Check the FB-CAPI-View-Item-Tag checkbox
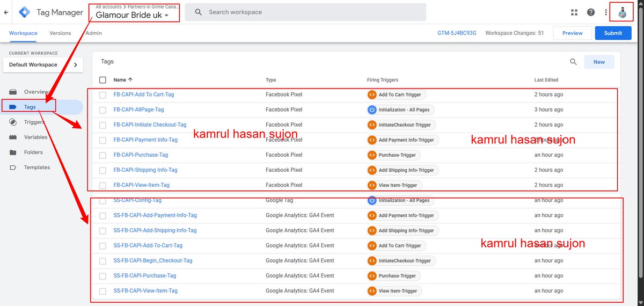This screenshot has width=644, height=306. [x=103, y=185]
